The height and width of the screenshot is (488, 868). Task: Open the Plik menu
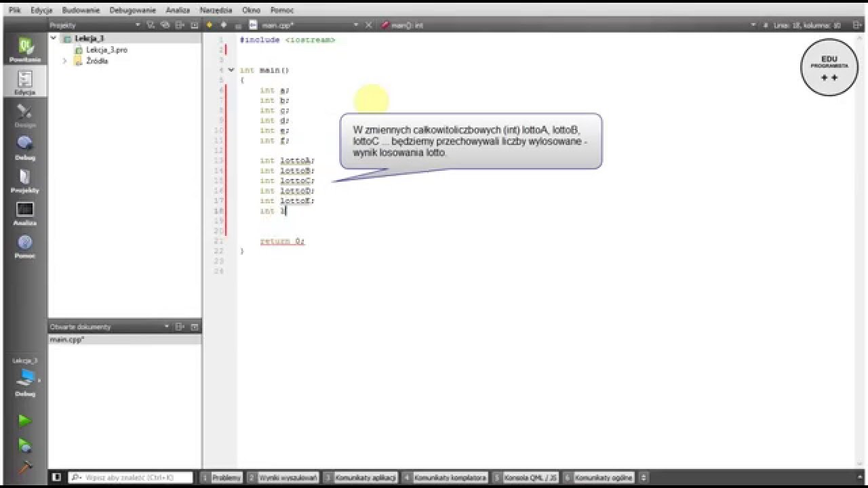coord(14,10)
